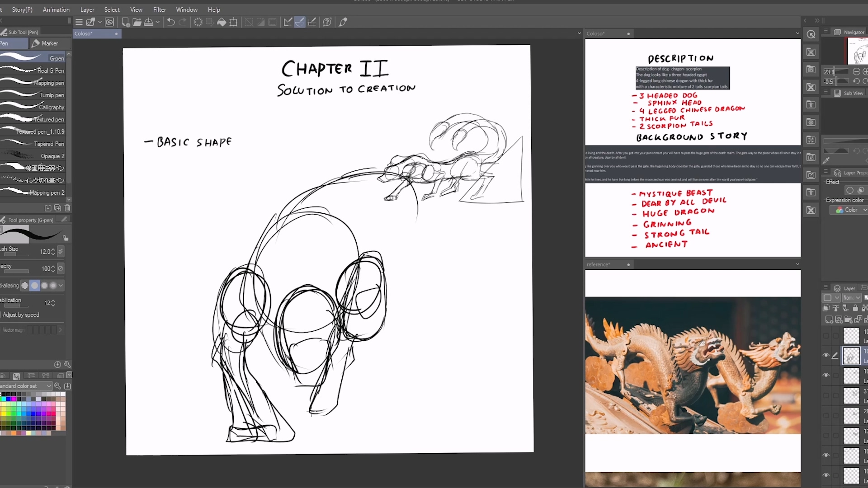
Task: Select no anti-aliasing option
Action: click(x=25, y=286)
